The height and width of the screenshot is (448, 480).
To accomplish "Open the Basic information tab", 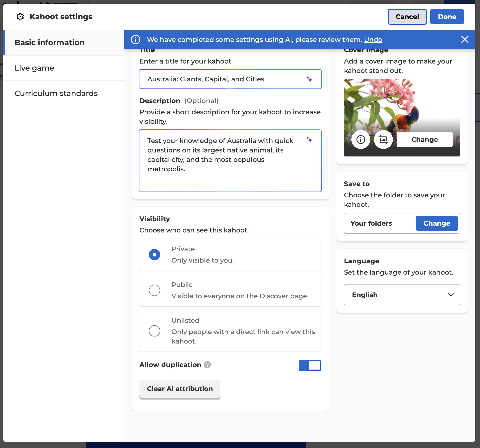I will [64, 43].
